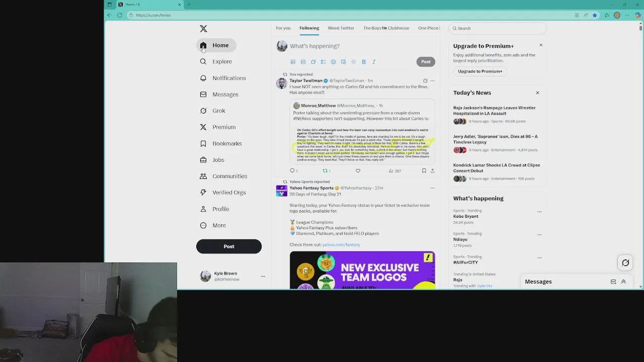
Task: Open Grok from the sidebar
Action: pyautogui.click(x=212, y=111)
